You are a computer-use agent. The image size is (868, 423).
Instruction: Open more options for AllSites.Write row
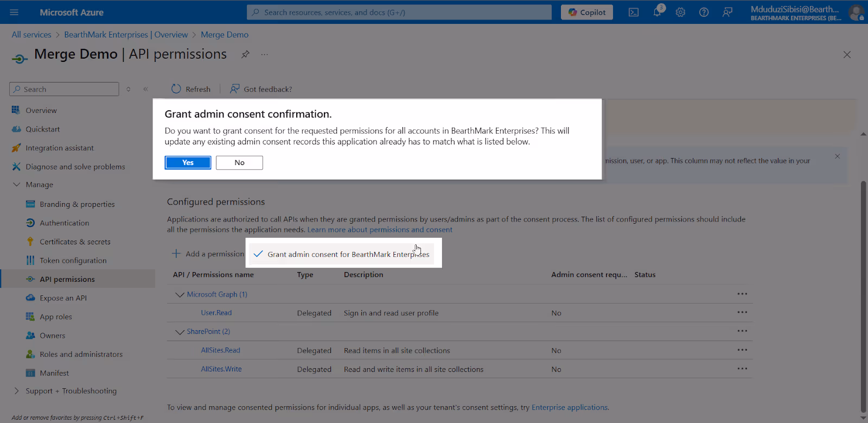tap(742, 369)
